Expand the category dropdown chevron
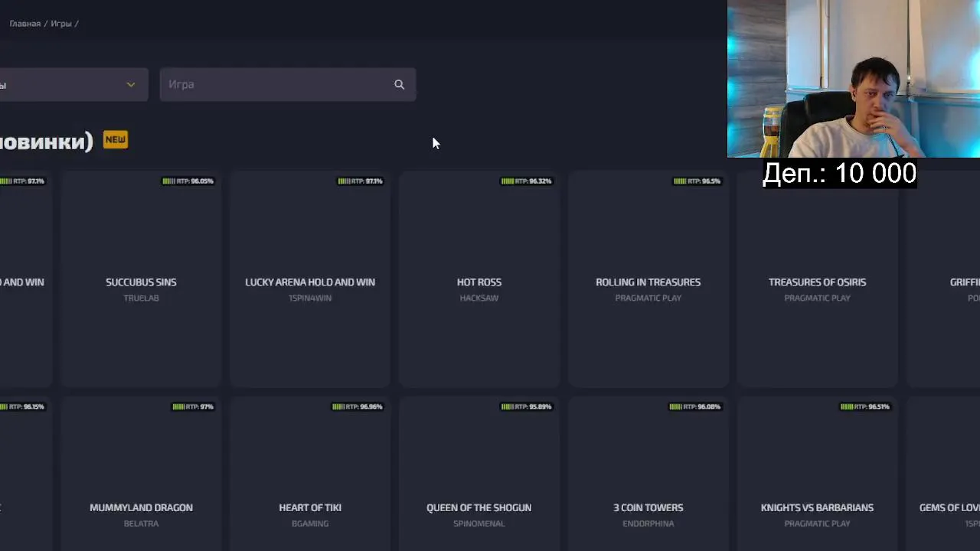This screenshot has width=980, height=551. pyautogui.click(x=131, y=84)
